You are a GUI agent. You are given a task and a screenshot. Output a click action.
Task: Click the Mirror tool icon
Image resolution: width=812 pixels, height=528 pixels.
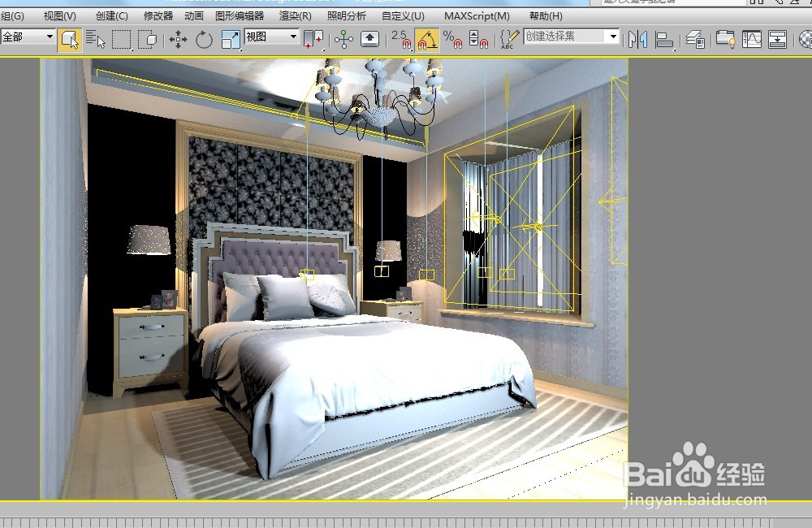tap(638, 39)
